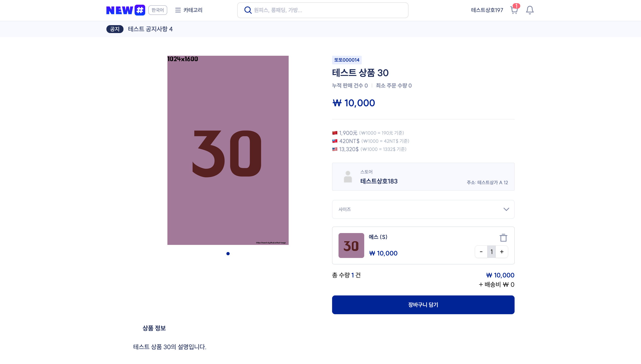Click the notification bell icon
Image resolution: width=641 pixels, height=364 pixels.
pyautogui.click(x=530, y=10)
